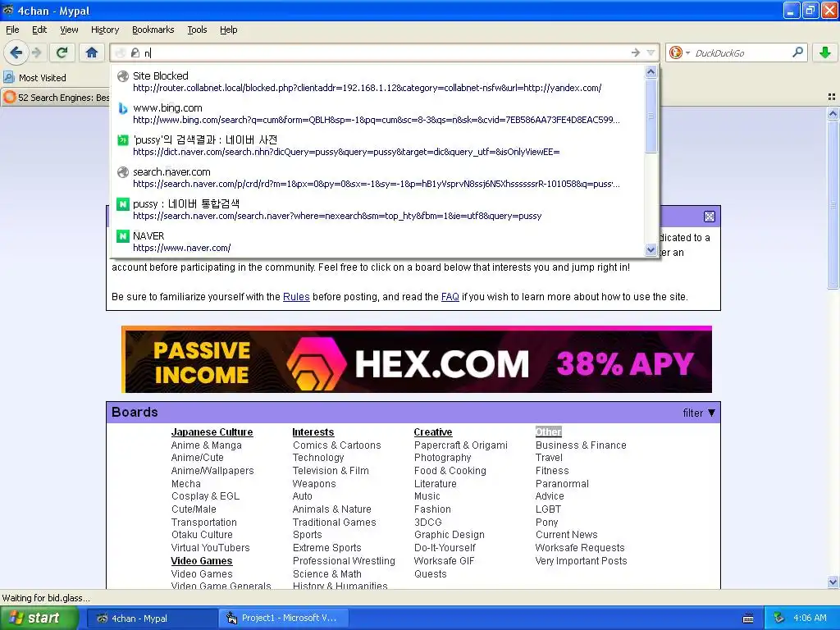Screen dimensions: 840x630
Task: Open Help menu
Action: pyautogui.click(x=228, y=30)
